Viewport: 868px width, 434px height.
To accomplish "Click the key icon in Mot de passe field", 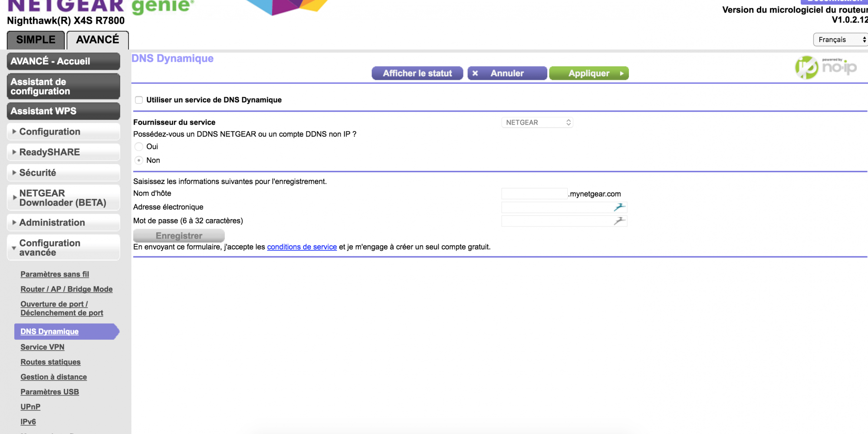I will pos(619,221).
